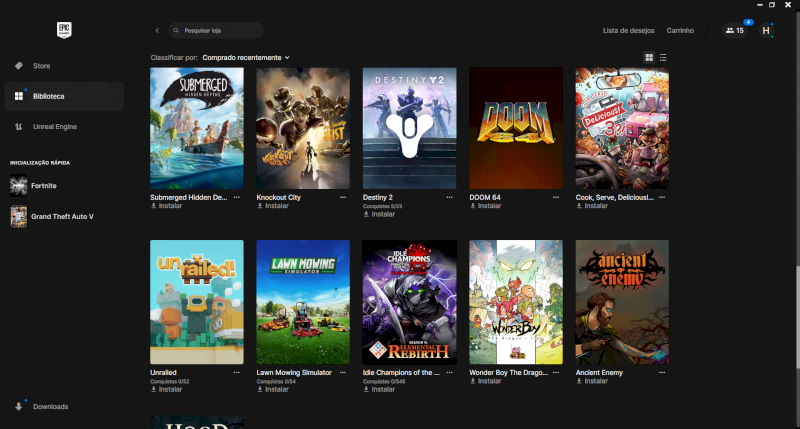Open options menu for Destiny 2
Viewport: 800px width, 429px height.
pos(449,197)
